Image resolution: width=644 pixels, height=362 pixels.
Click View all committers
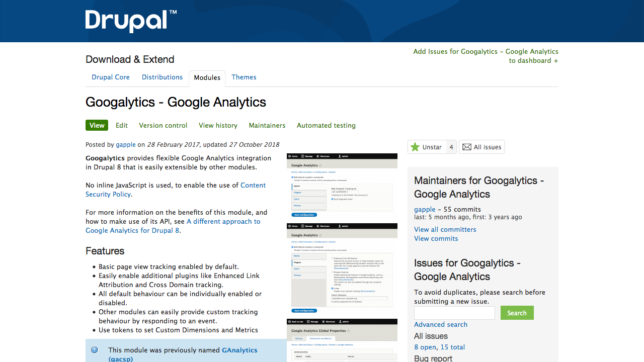(x=445, y=230)
